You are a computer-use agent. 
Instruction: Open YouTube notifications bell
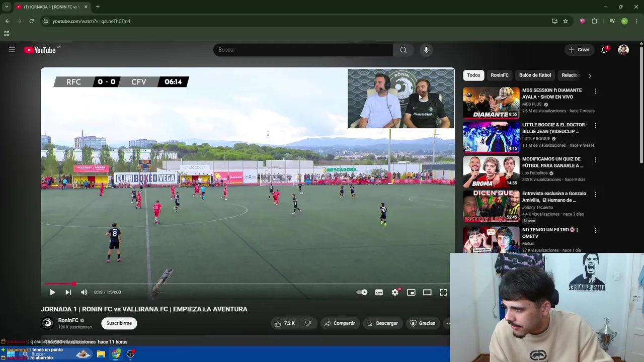(x=604, y=50)
